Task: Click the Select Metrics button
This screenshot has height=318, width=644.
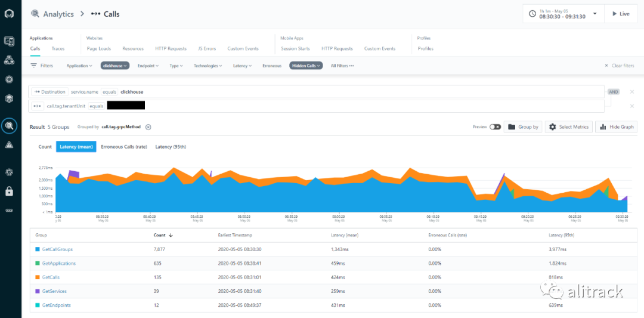Action: click(x=568, y=127)
